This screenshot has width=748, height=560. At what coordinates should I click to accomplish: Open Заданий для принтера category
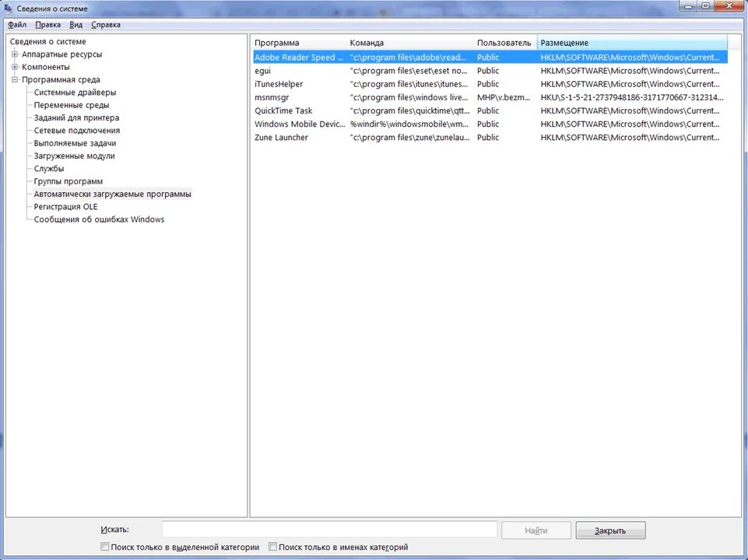(76, 117)
